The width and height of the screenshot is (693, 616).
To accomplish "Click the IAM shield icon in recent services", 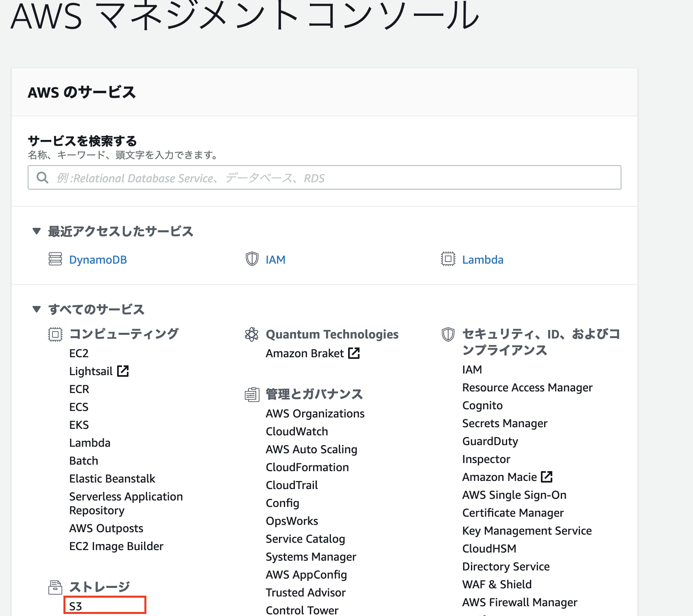I will pos(252,259).
